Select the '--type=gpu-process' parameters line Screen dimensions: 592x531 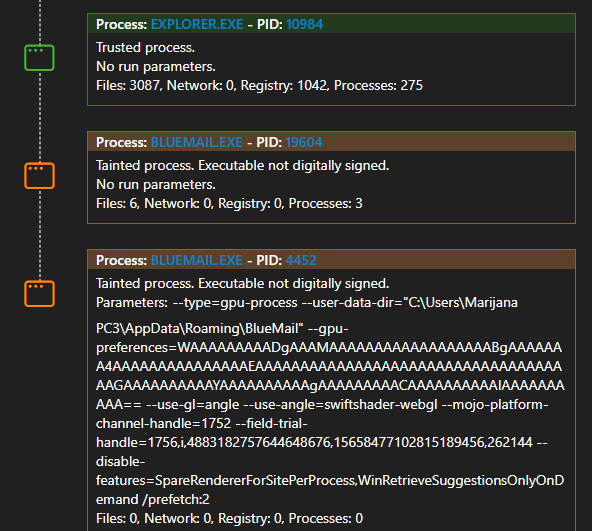pyautogui.click(x=307, y=303)
